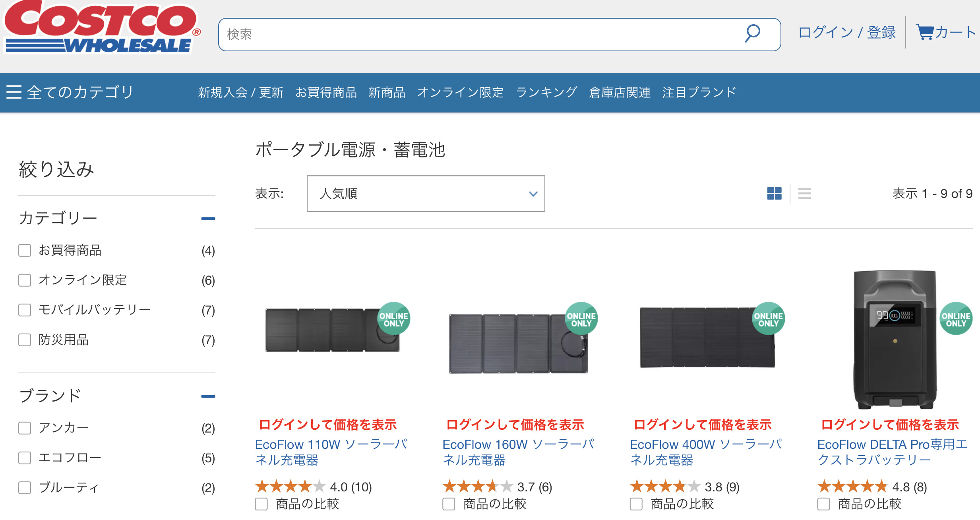The height and width of the screenshot is (520, 980).
Task: Open DELTA Pro extra battery image
Action: 895,339
